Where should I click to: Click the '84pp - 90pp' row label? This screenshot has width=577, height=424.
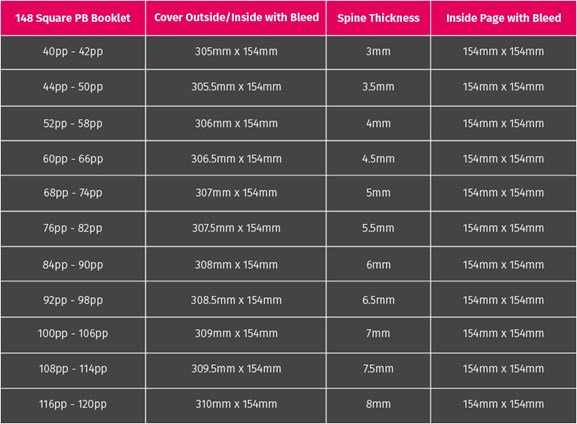point(73,264)
